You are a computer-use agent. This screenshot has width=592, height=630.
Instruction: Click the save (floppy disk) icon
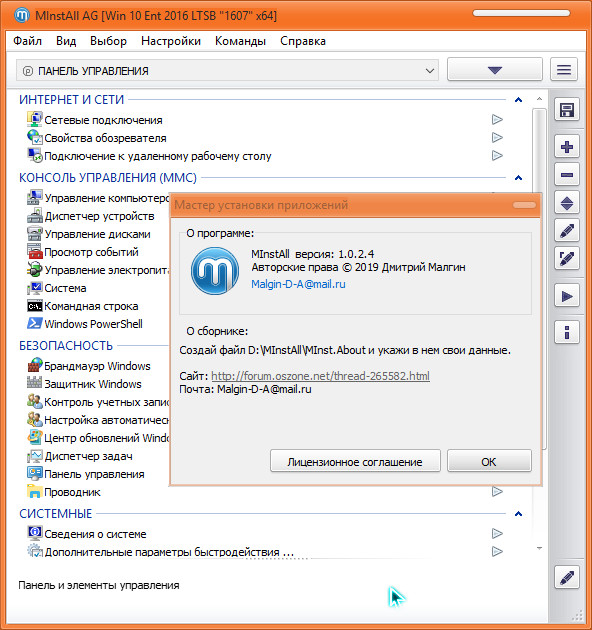pyautogui.click(x=567, y=110)
